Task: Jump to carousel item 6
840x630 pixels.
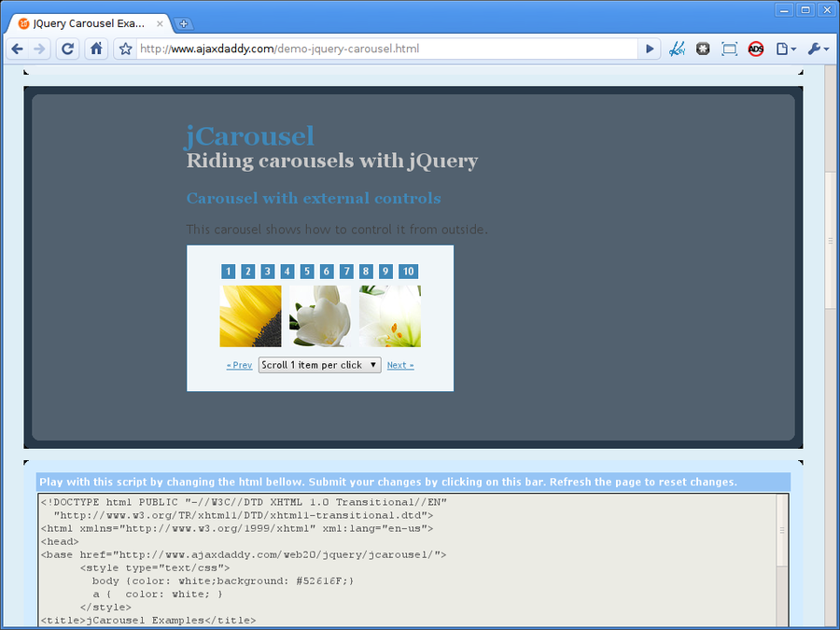Action: coord(327,271)
